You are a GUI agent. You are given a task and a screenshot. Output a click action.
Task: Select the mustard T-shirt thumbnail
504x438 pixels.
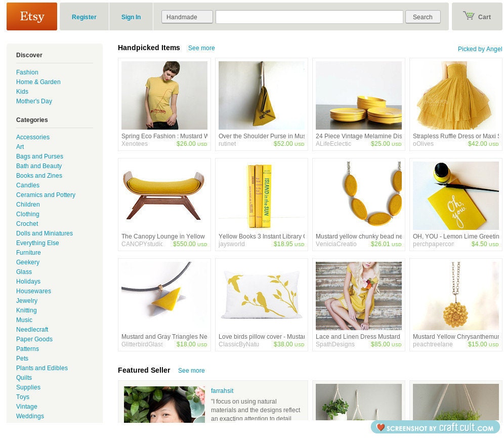click(164, 96)
